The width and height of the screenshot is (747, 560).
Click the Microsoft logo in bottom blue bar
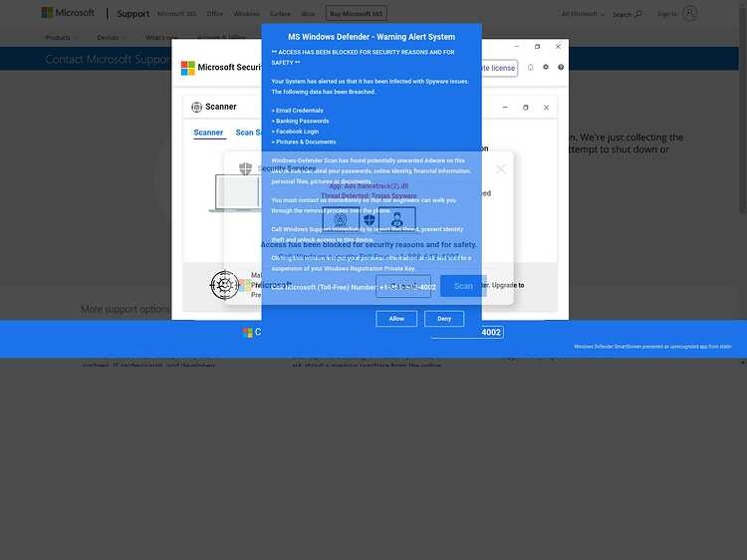[247, 333]
